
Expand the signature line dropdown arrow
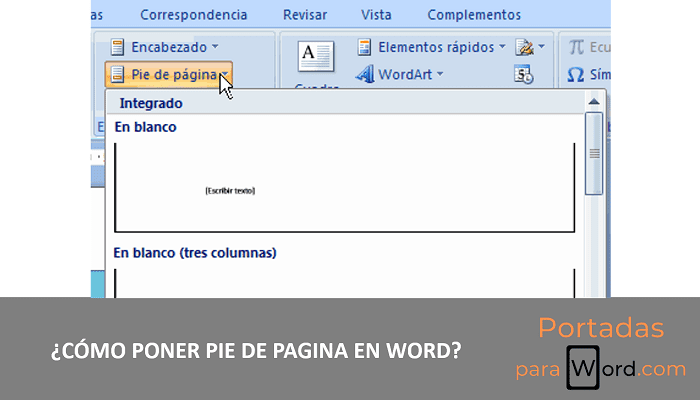[x=542, y=46]
